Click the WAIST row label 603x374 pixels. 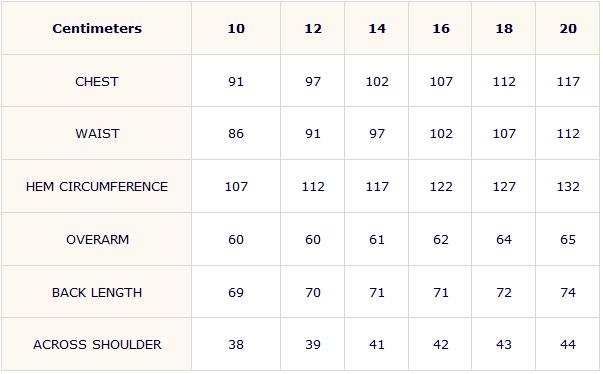click(97, 134)
